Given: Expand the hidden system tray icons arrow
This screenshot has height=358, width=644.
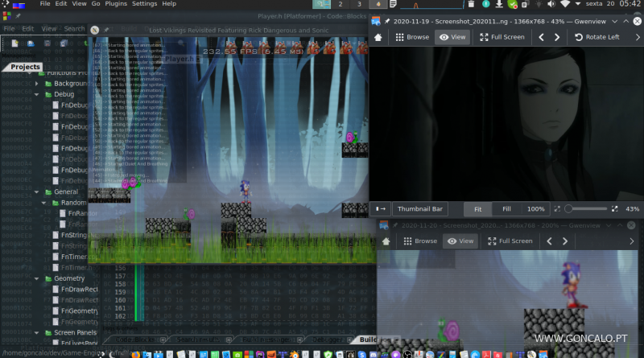Looking at the screenshot, I should [x=578, y=4].
